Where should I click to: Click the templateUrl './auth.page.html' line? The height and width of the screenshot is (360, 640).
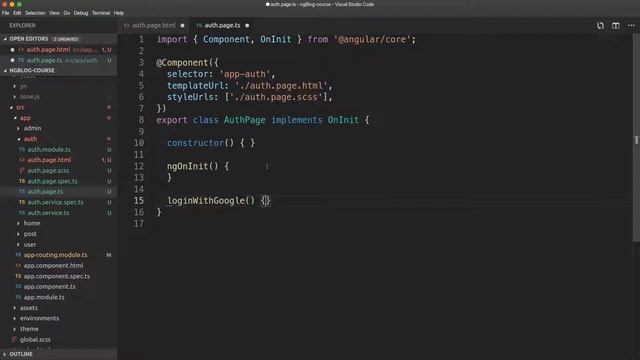pyautogui.click(x=250, y=86)
